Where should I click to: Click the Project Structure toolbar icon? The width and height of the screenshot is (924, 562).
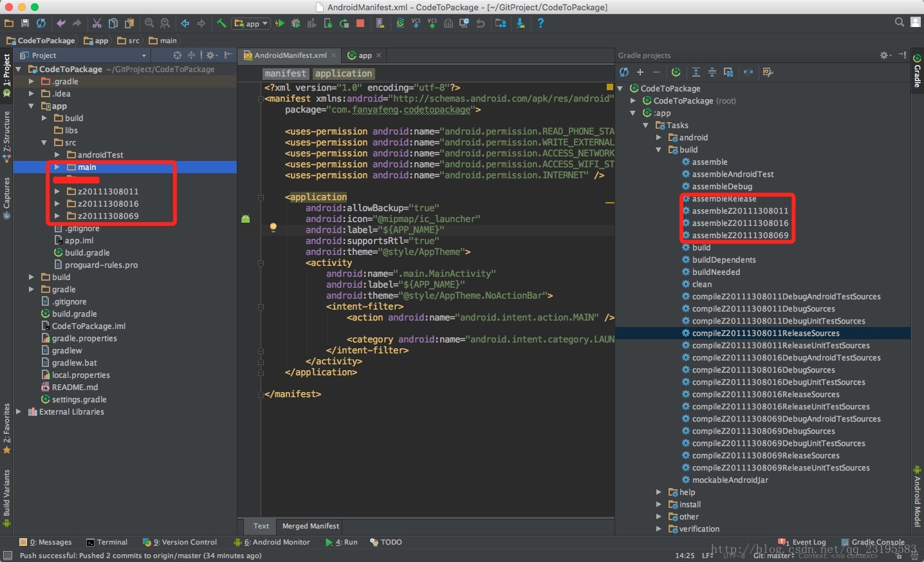click(501, 23)
